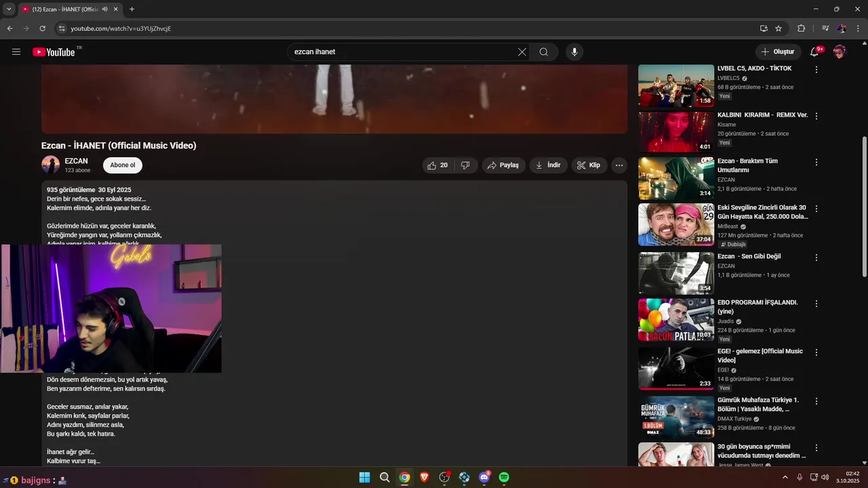The image size is (868, 488).
Task: Open Chrome profile avatar in toolbar
Action: 842,28
